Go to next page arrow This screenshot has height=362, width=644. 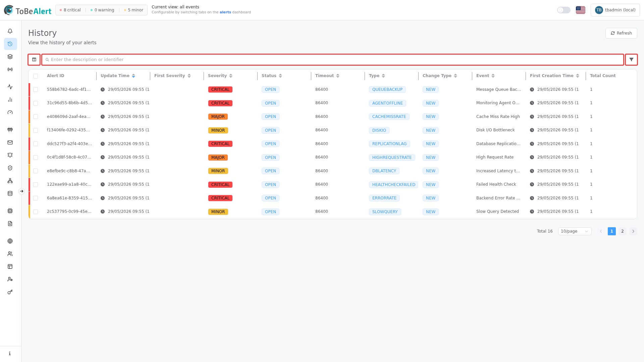coord(633,231)
